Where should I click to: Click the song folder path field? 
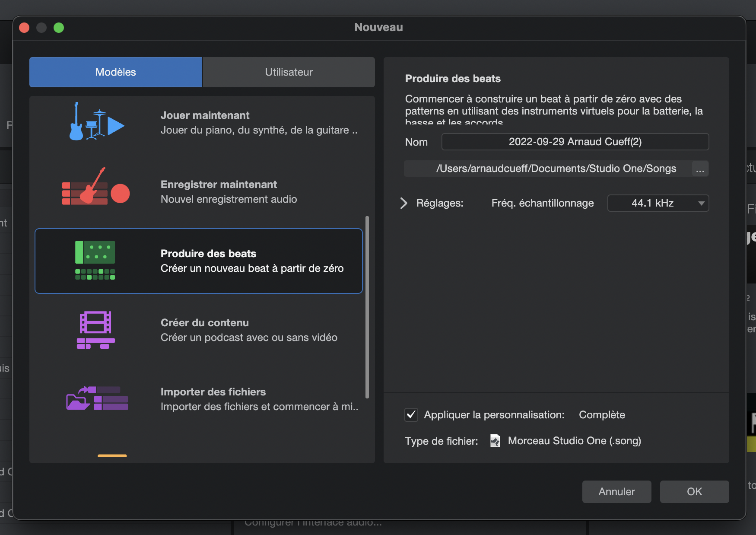tap(548, 169)
